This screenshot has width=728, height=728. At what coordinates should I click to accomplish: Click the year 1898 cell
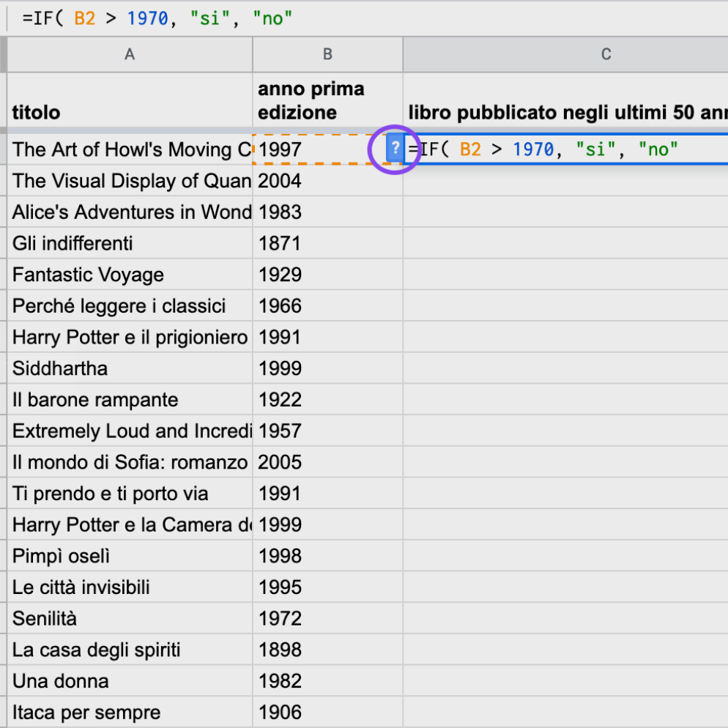pos(327,650)
